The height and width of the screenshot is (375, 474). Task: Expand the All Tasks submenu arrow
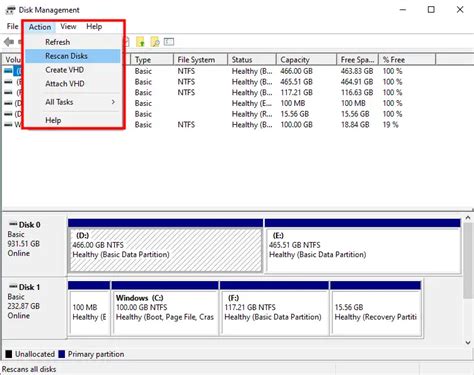(x=113, y=102)
